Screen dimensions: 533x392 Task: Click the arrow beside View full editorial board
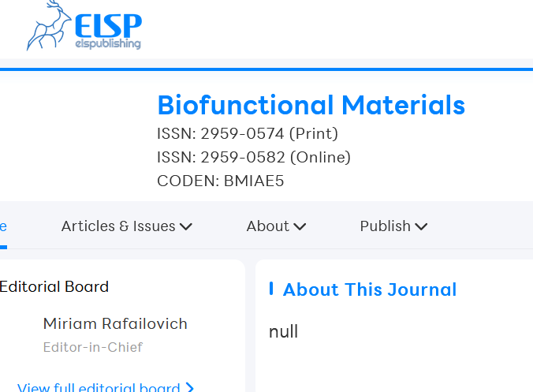[189, 387]
